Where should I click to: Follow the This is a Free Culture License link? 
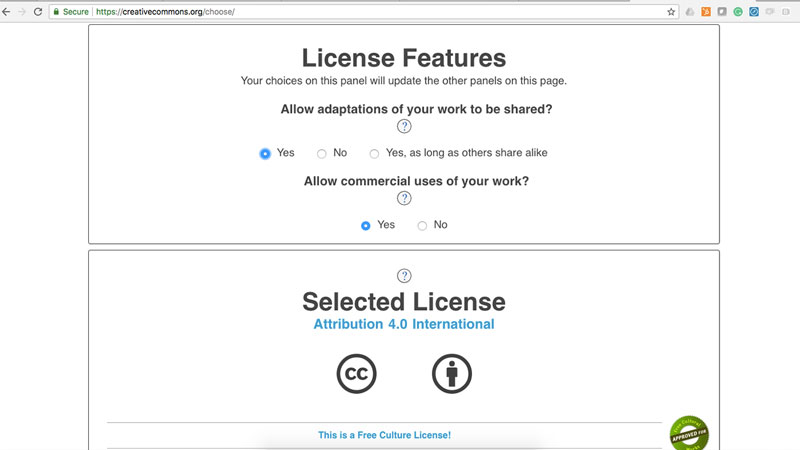point(384,435)
